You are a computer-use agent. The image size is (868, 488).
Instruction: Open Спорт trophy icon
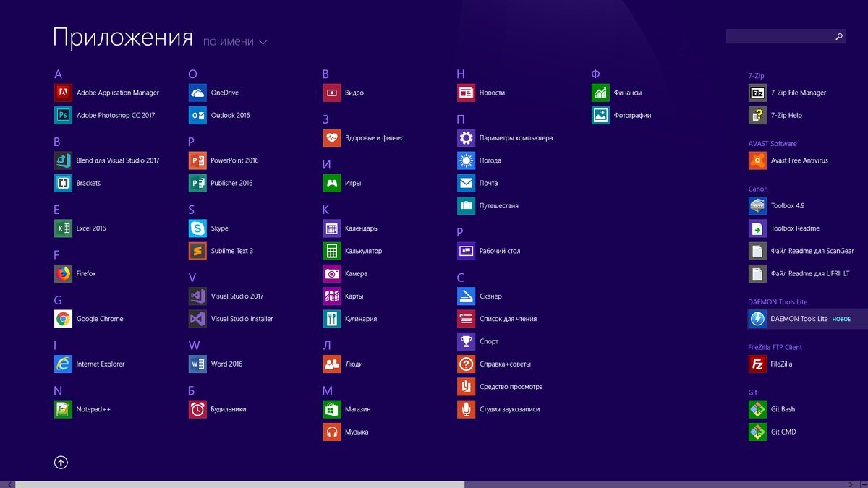pyautogui.click(x=467, y=341)
